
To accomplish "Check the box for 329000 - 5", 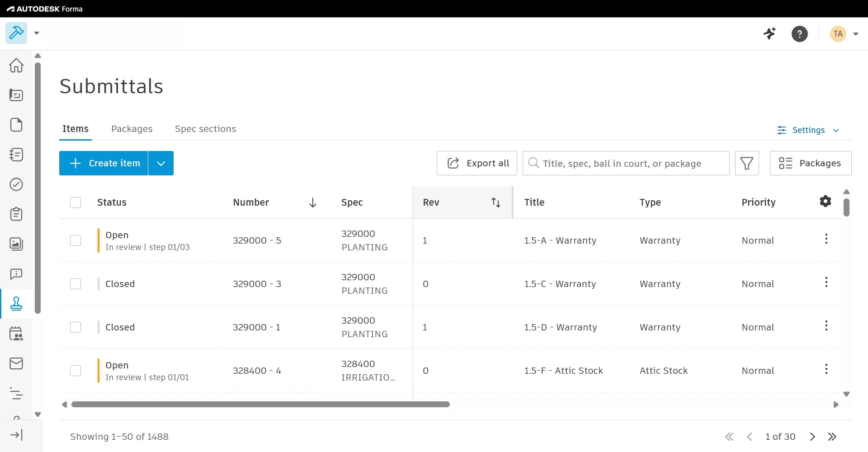I will (75, 240).
